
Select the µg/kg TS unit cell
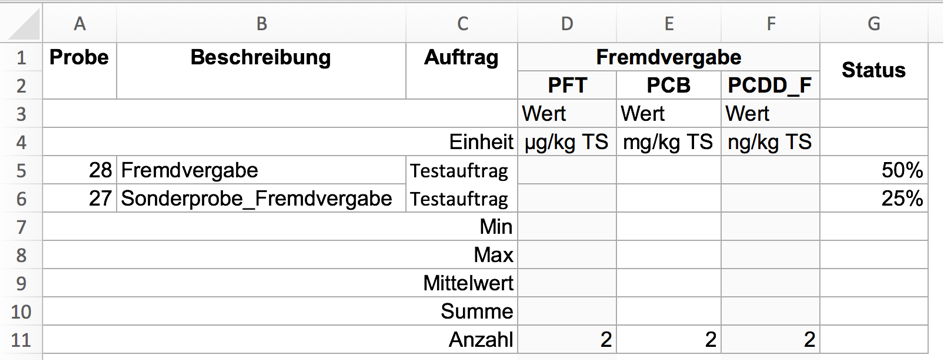tap(567, 142)
